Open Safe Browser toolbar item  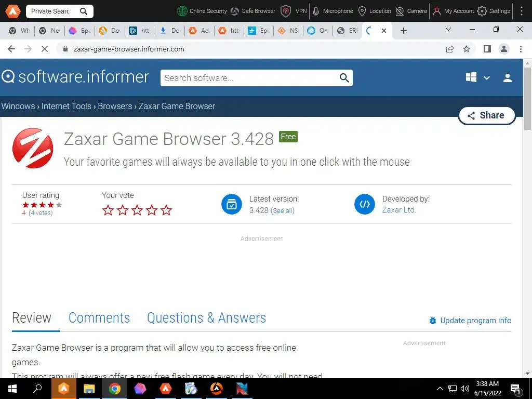click(x=253, y=11)
